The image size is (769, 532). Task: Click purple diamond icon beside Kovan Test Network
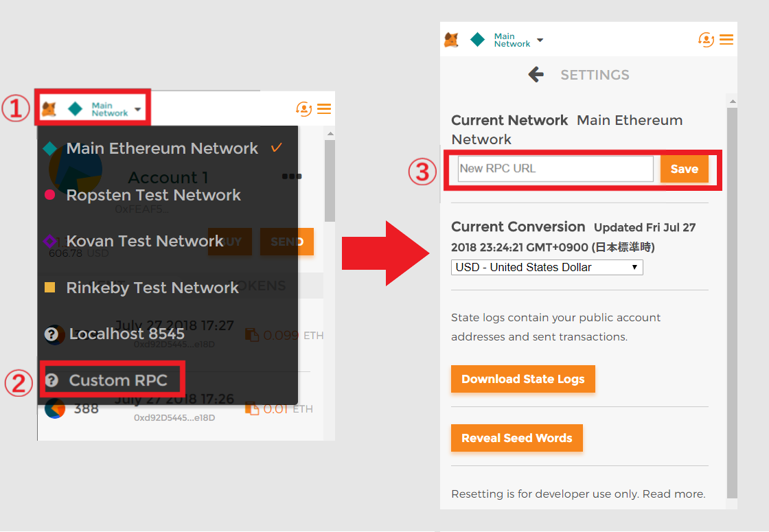(x=49, y=241)
